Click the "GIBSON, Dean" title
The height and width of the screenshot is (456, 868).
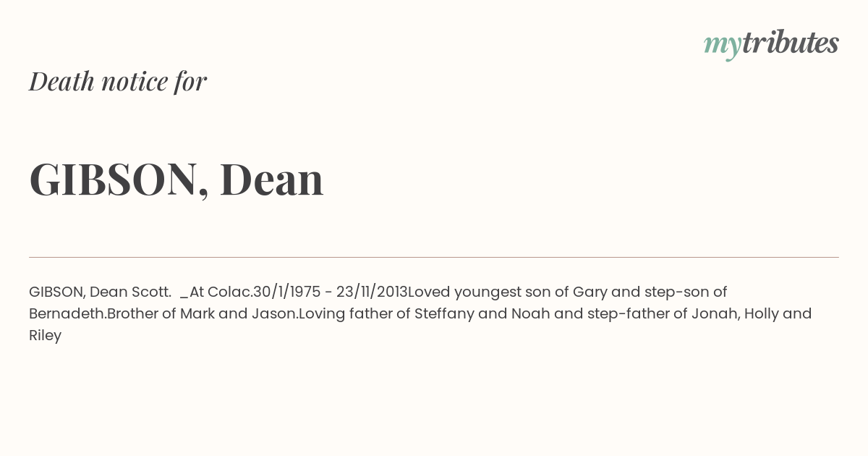click(176, 178)
